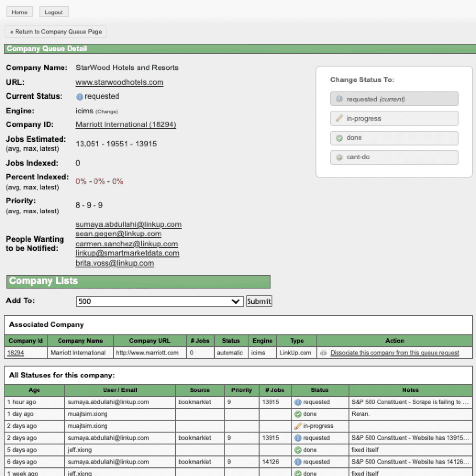Click the sumaya.abdullahi@linkup.com notification email link

click(x=129, y=224)
